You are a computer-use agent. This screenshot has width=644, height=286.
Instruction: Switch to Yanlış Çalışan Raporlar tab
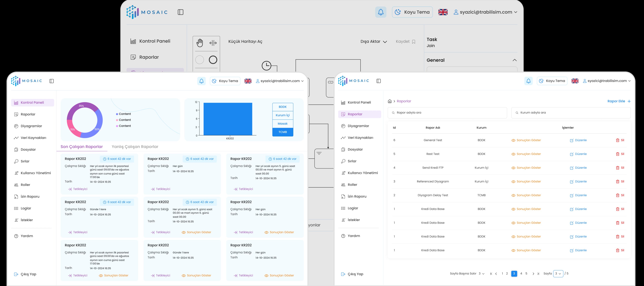(x=135, y=147)
